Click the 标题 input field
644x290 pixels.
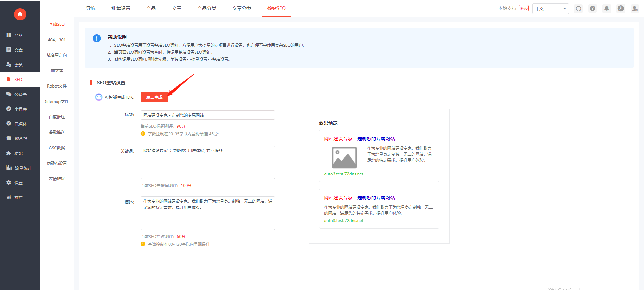(x=208, y=115)
